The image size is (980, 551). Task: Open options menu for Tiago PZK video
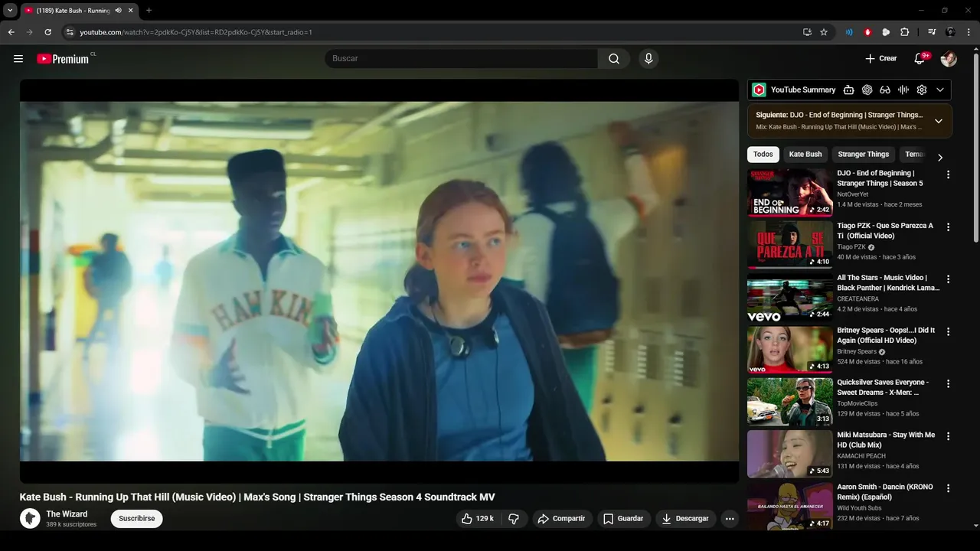[x=948, y=227]
